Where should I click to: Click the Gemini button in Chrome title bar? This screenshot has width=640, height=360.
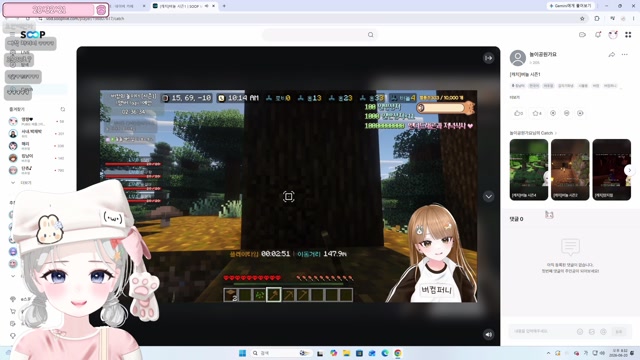tap(571, 6)
